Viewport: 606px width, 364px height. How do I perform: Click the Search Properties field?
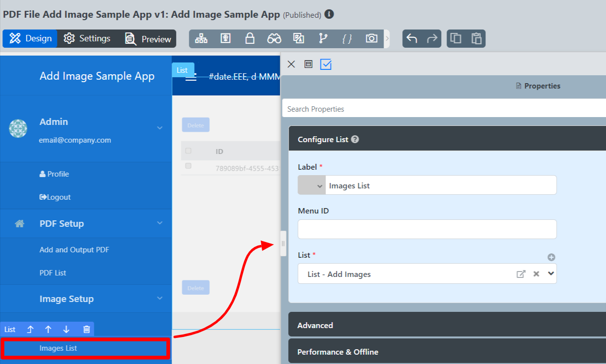[x=443, y=109]
